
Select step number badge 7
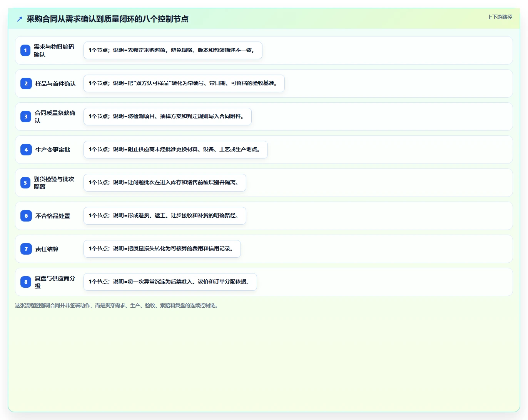pyautogui.click(x=26, y=249)
